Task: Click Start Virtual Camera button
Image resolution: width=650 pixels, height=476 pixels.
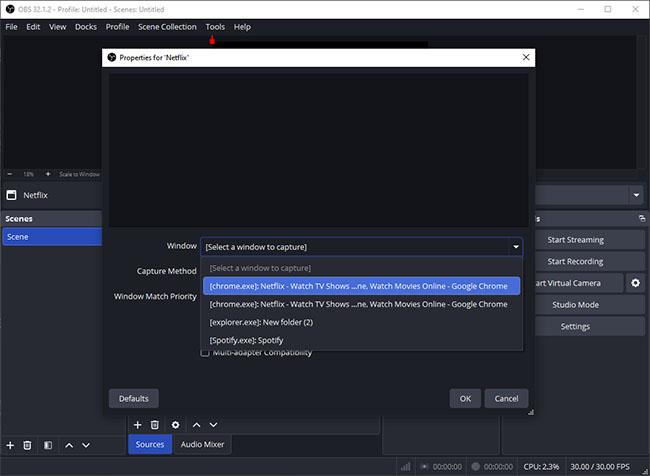Action: 579,283
